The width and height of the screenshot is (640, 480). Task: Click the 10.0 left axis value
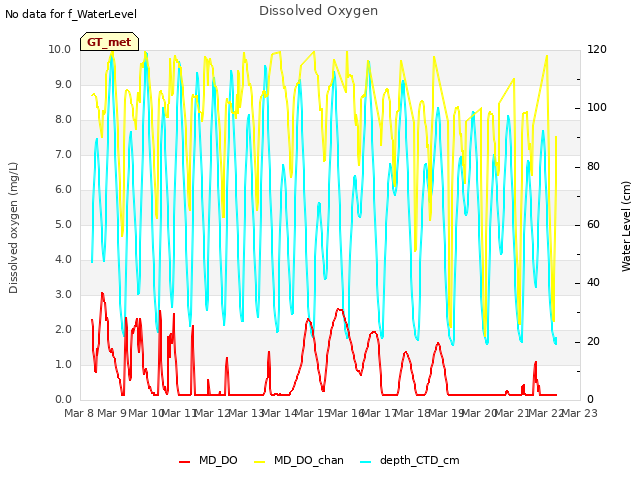60,49
